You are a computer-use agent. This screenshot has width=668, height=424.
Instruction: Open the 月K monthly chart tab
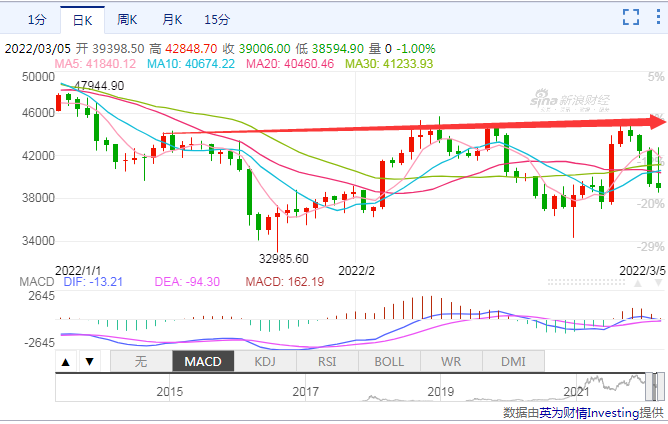pyautogui.click(x=173, y=19)
